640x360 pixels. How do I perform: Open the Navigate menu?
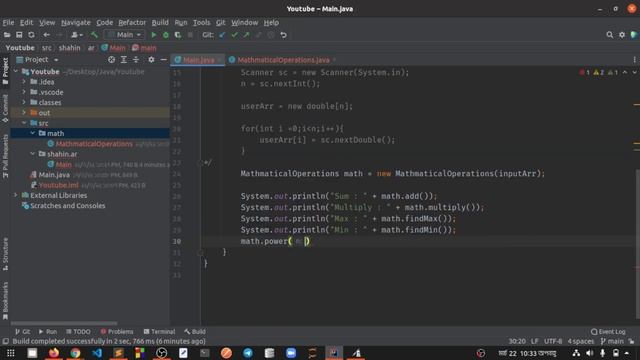76,22
